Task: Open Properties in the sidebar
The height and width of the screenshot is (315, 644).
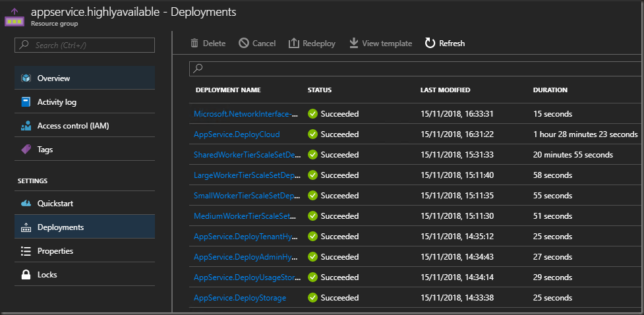Action: pos(55,251)
